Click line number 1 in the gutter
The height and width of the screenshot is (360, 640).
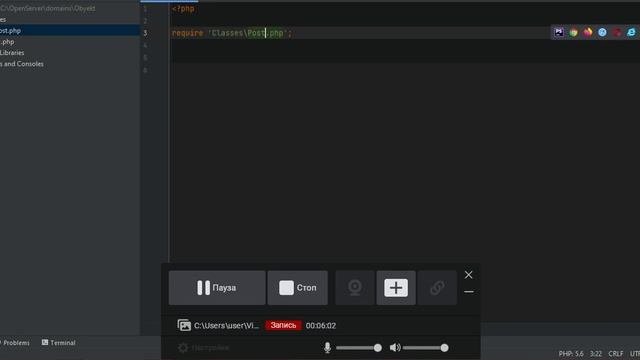(145, 9)
